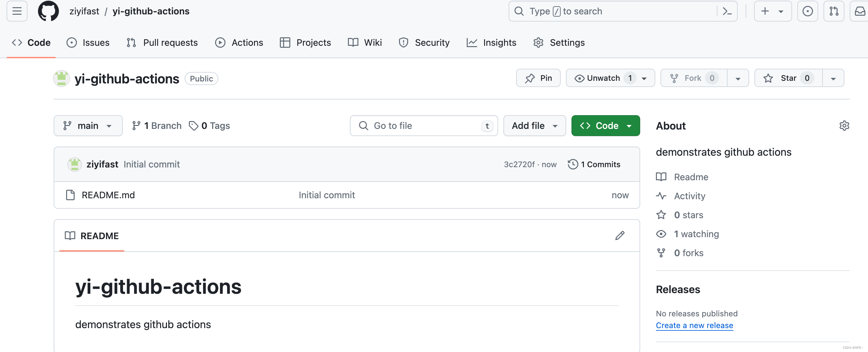The height and width of the screenshot is (352, 868).
Task: Expand the create new plus dropdown
Action: tap(773, 11)
